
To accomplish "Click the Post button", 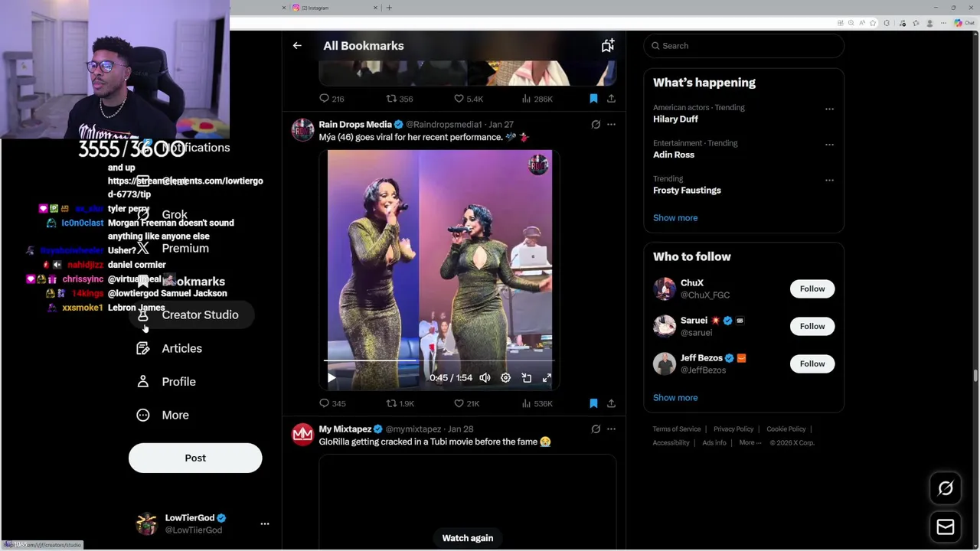I will pos(195,458).
